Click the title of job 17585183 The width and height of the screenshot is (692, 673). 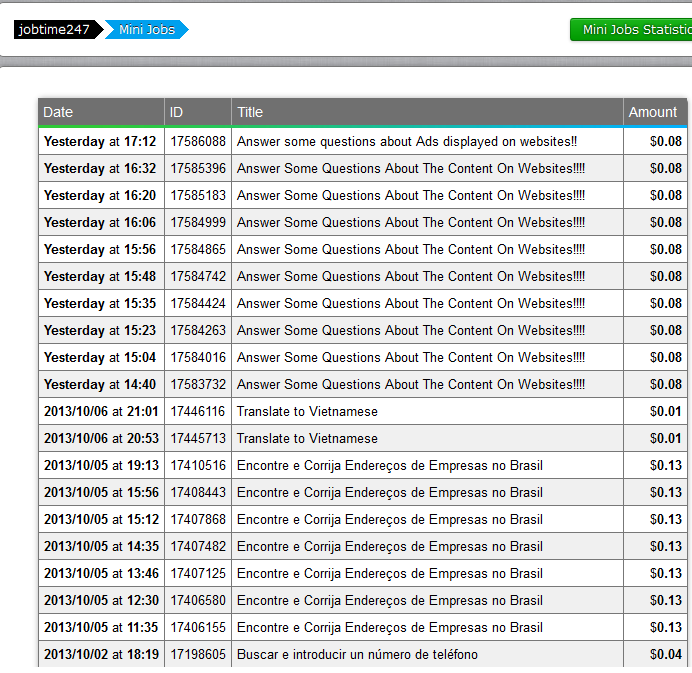tap(411, 196)
